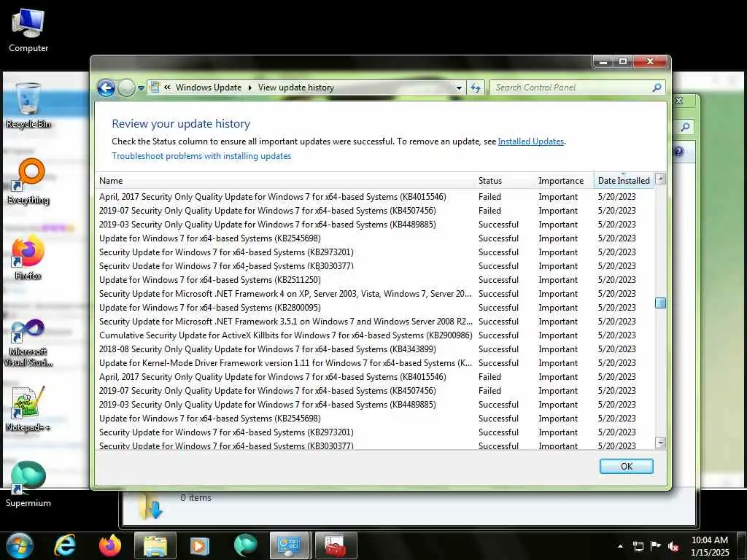Select the .NET Framework 3.5.1 security update row
The width and height of the screenshot is (747, 560).
pos(374,322)
